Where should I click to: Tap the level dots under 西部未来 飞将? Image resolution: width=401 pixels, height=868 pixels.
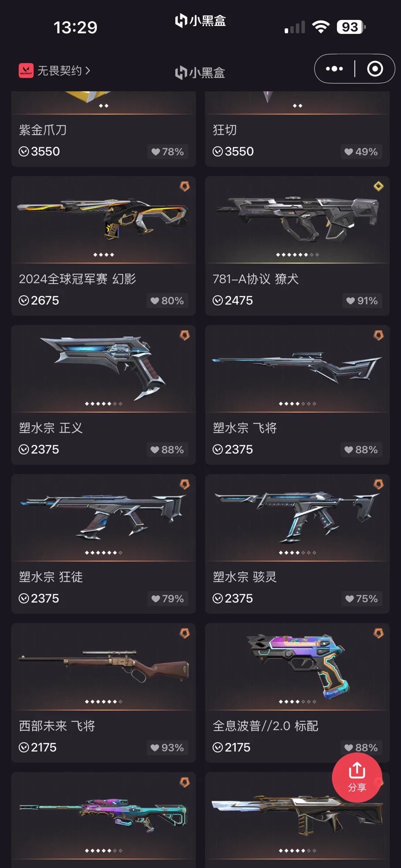pyautogui.click(x=104, y=702)
